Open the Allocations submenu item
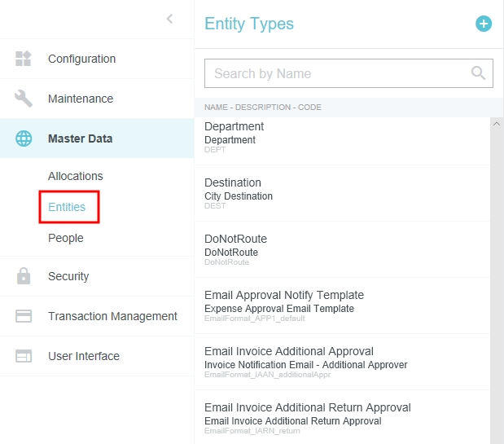504x444 pixels. [x=76, y=176]
